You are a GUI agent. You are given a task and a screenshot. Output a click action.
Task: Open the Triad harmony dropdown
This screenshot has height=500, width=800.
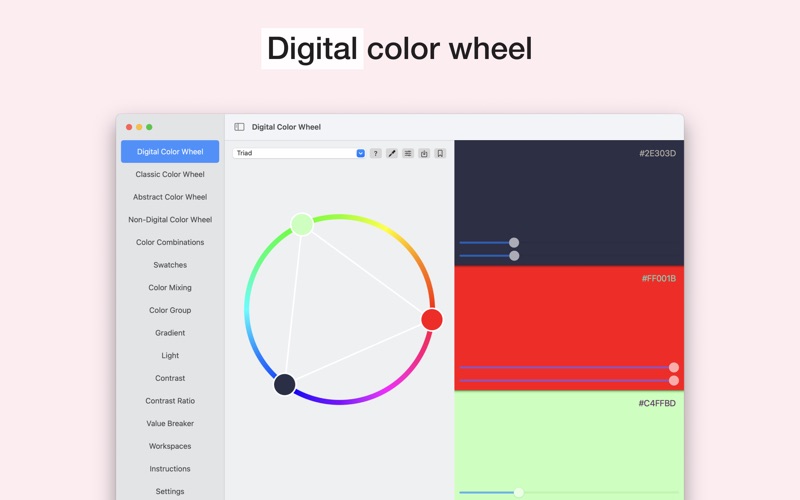(x=299, y=153)
